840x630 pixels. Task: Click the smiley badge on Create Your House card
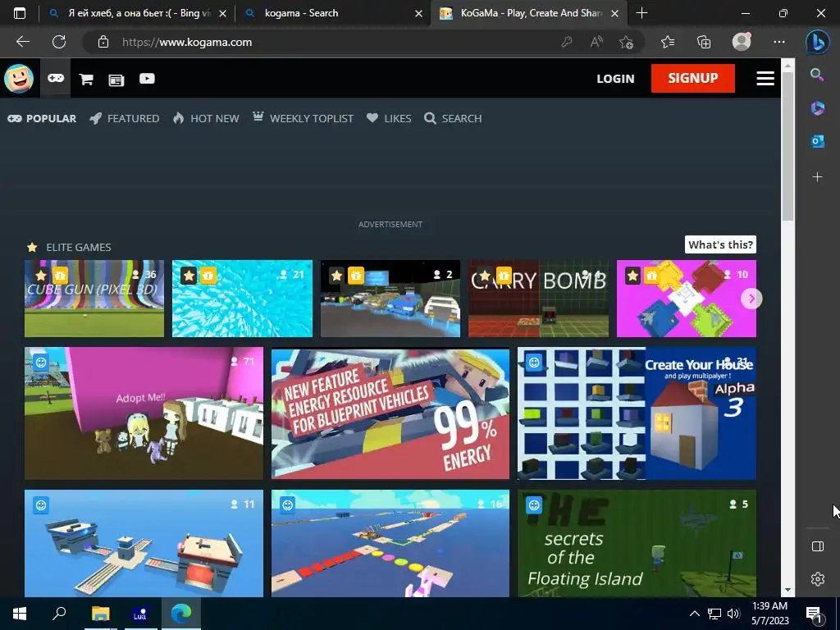(x=534, y=363)
